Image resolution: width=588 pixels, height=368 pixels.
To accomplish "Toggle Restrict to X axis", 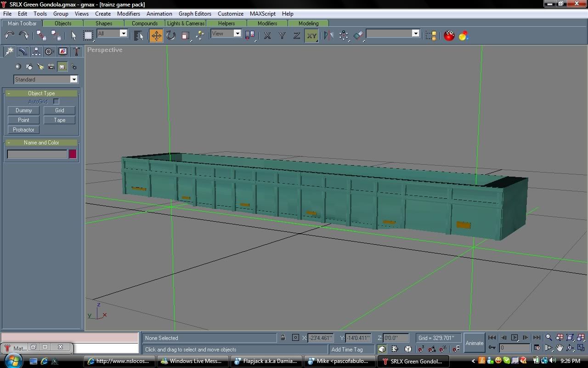I will [267, 35].
